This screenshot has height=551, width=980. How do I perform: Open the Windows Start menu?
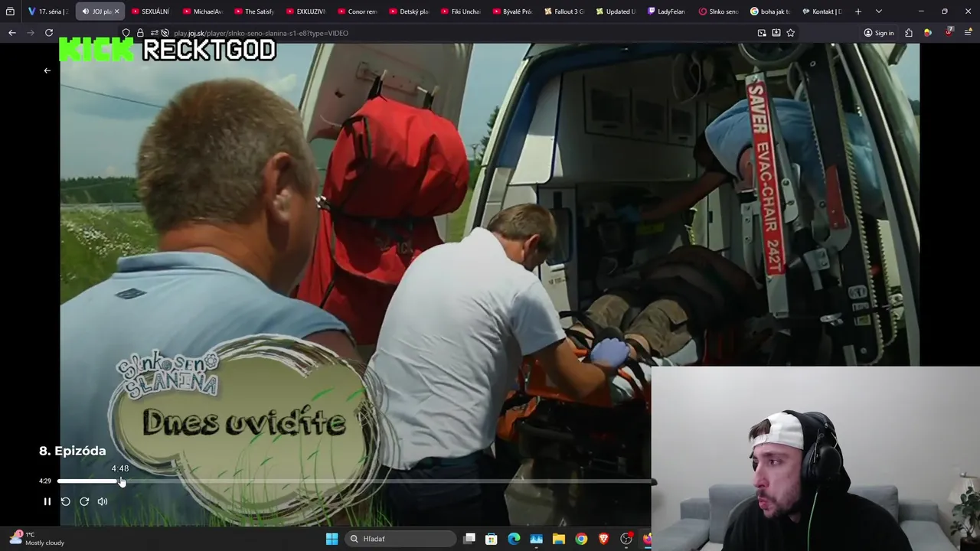(332, 539)
